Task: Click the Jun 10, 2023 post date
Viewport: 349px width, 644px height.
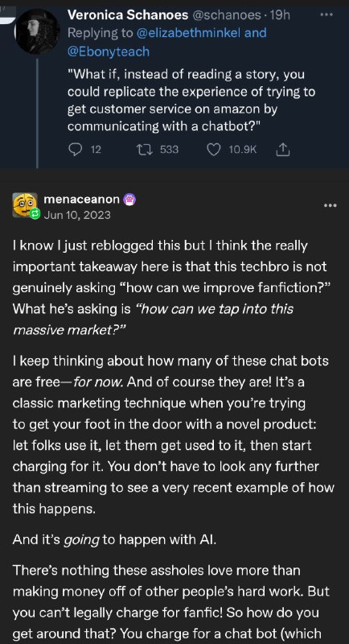Action: click(x=77, y=215)
